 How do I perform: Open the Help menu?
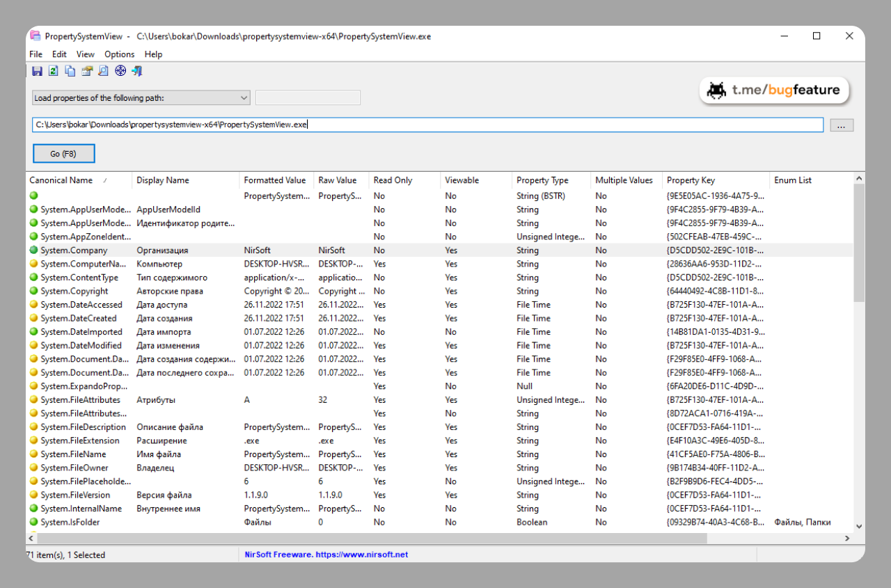(x=153, y=54)
